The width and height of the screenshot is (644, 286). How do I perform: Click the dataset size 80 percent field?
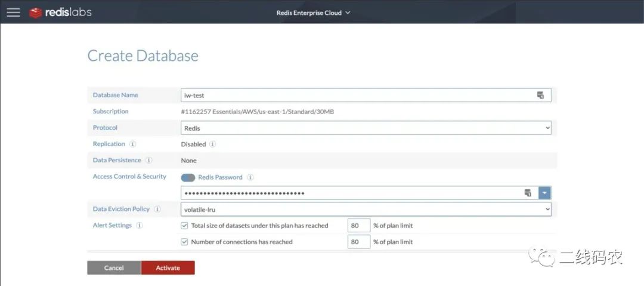click(x=359, y=226)
